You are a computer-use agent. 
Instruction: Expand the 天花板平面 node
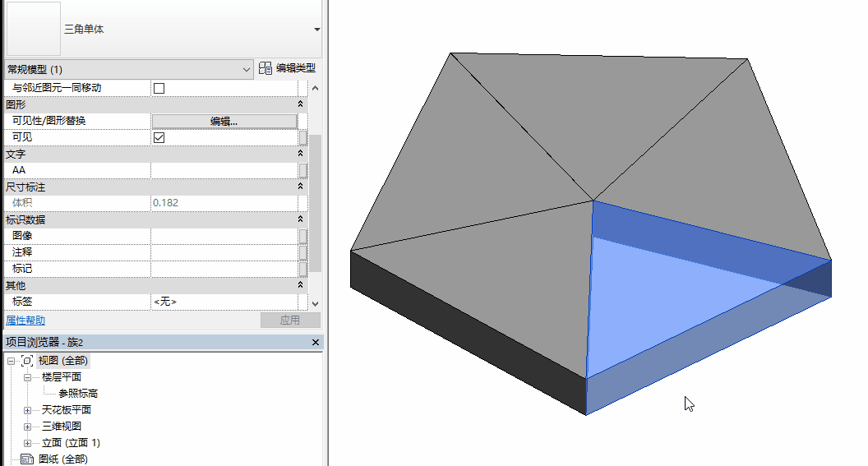27,411
